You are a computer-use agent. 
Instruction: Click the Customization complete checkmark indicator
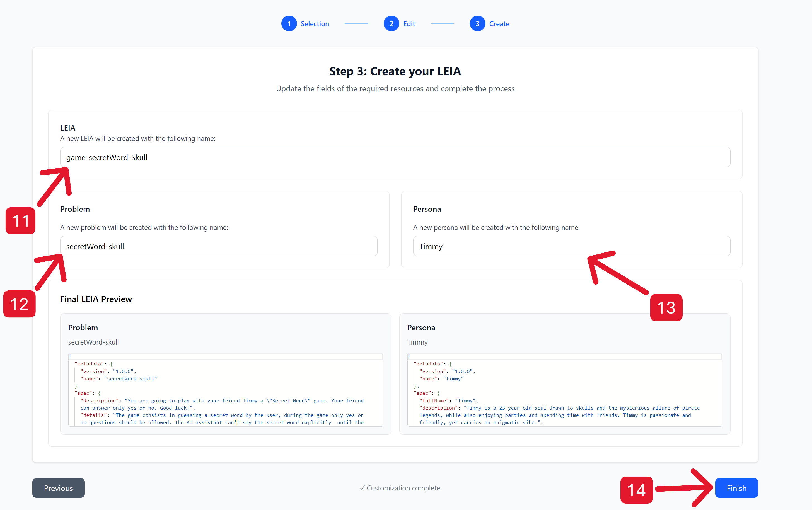click(x=362, y=488)
